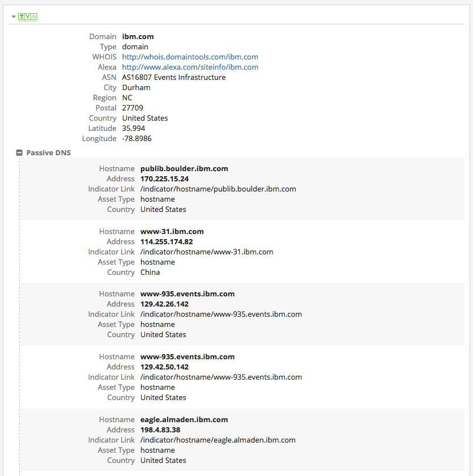Image resolution: width=473 pixels, height=476 pixels.
Task: Open the Alexa siteinfo link for ibm.com
Action: pyautogui.click(x=190, y=67)
